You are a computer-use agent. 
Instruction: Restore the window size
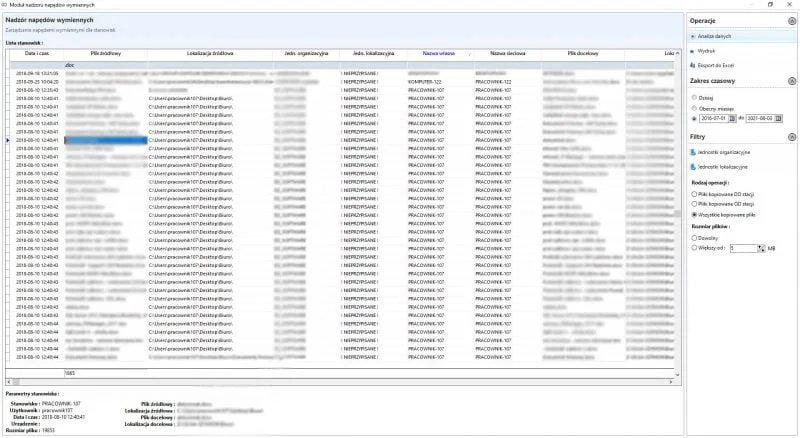click(x=770, y=5)
